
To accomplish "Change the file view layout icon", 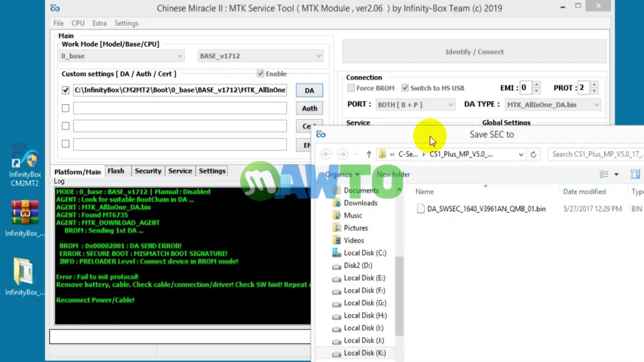I will (604, 174).
